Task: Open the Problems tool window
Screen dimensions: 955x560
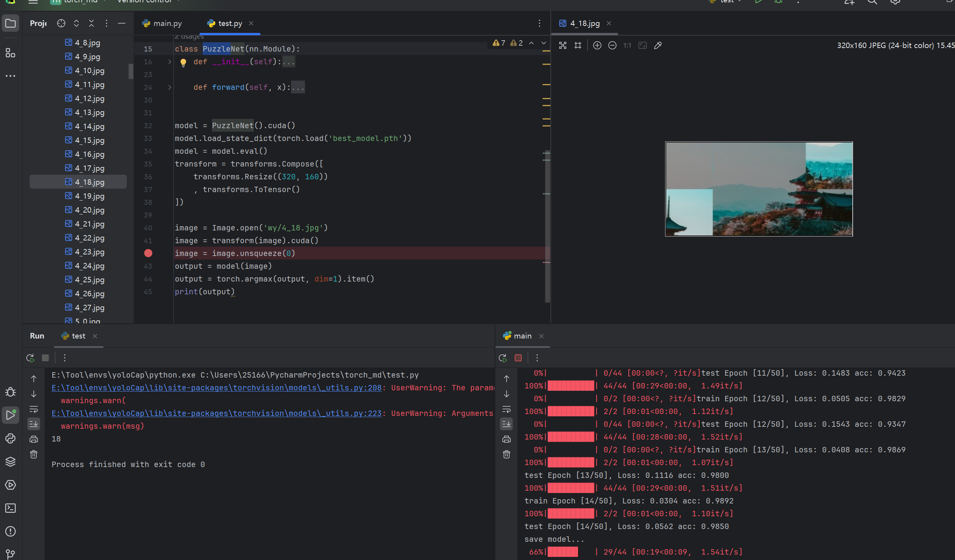Action: pos(10,531)
